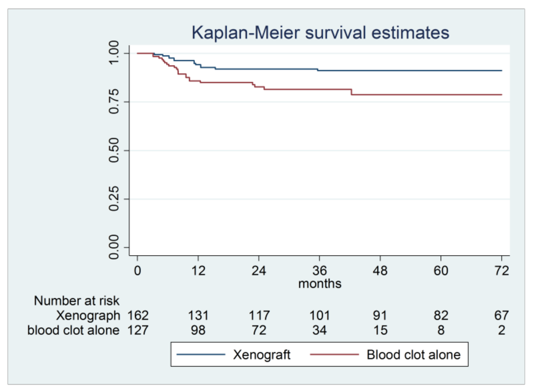Click the Kaplan-Meier survival estimates title
Viewport: 533px width, 392px height.
point(320,32)
